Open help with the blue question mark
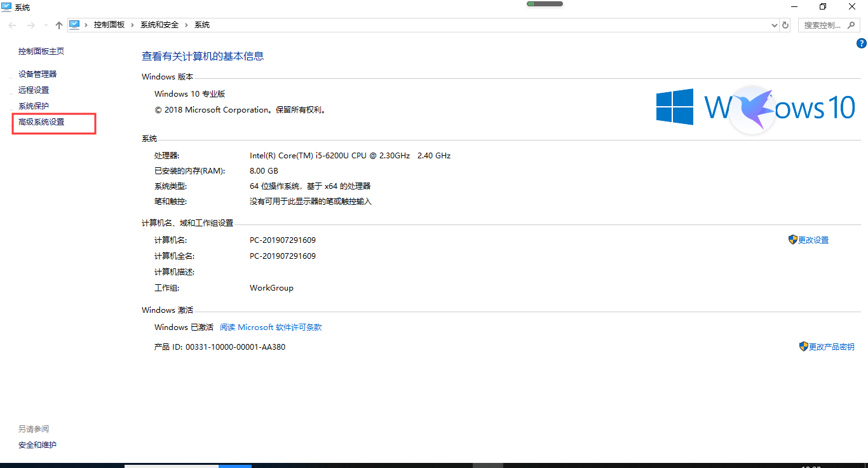Image resolution: width=868 pixels, height=468 pixels. [862, 44]
